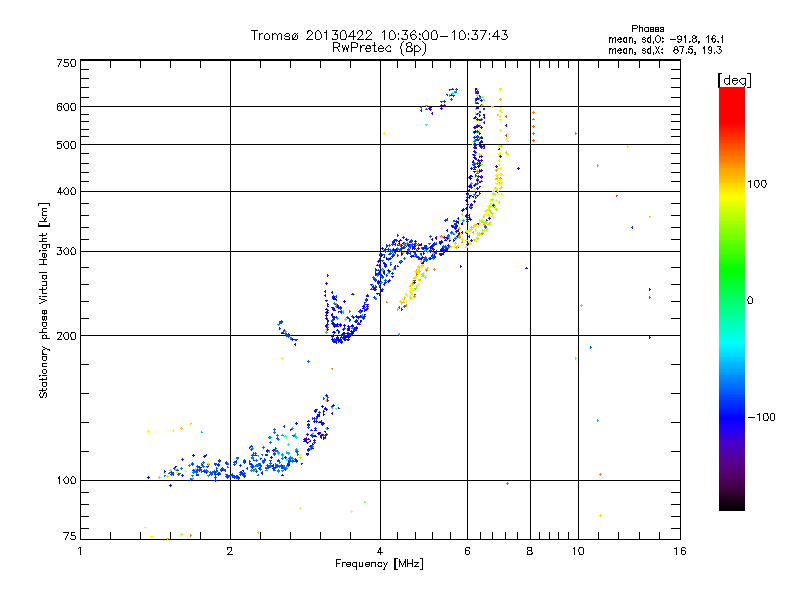This screenshot has width=800, height=600.
Task: Click the x-axis '10' tick label
Action: point(578,551)
